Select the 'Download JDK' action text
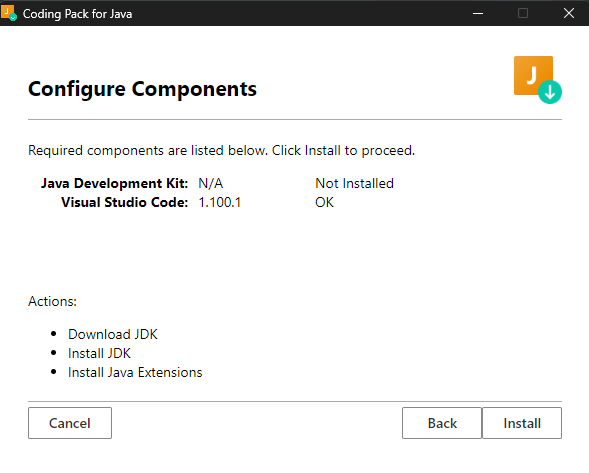This screenshot has height=473, width=589. click(x=113, y=334)
